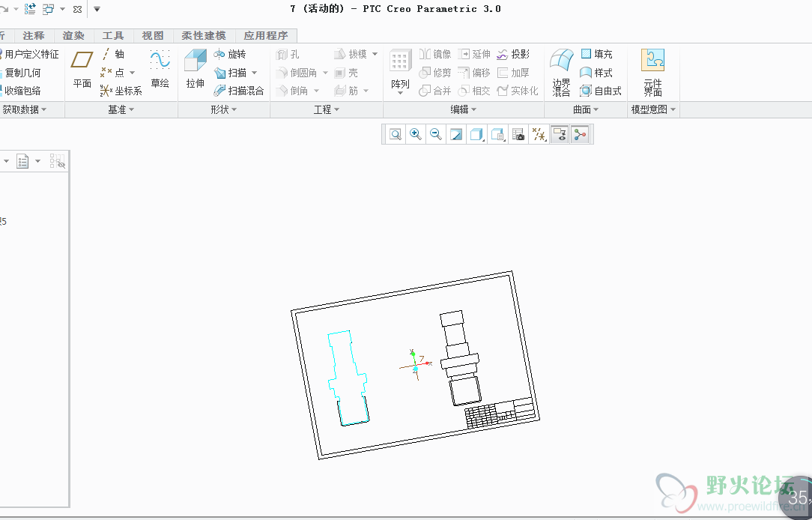Expand the 形状 group menu

(224, 109)
